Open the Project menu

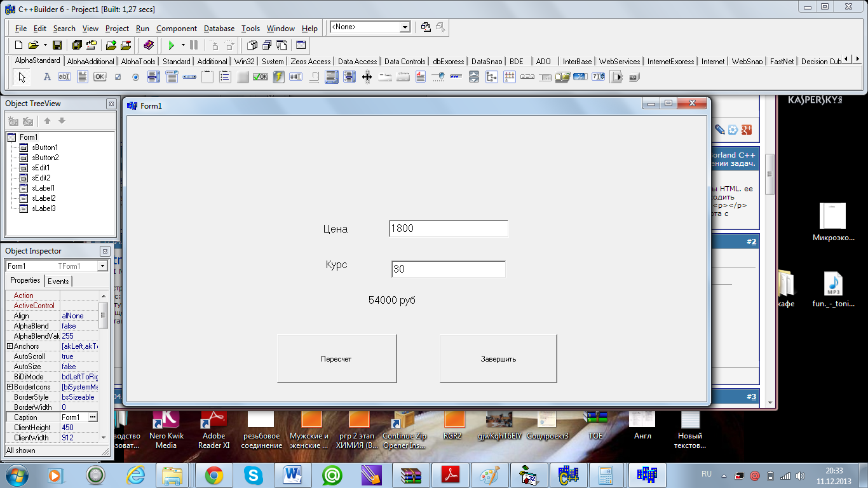117,29
